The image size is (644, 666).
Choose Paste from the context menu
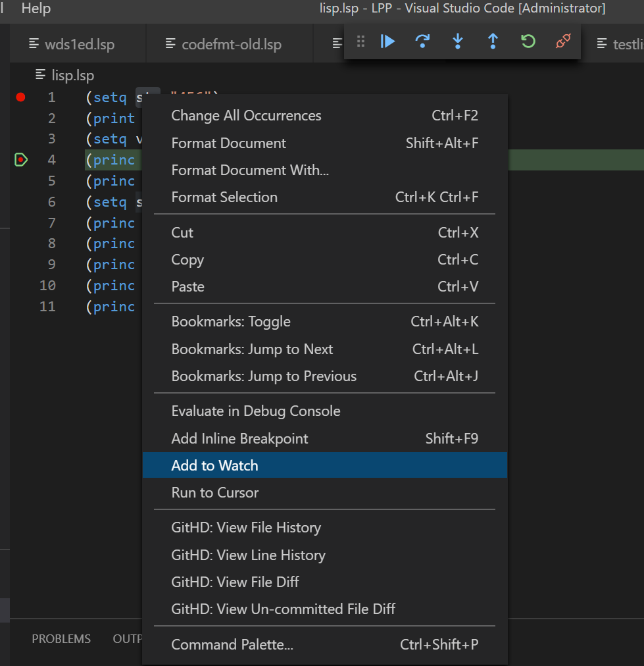click(x=325, y=287)
